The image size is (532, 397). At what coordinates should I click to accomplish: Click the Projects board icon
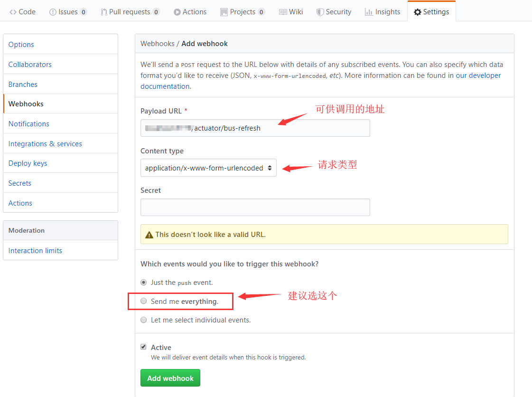(224, 12)
